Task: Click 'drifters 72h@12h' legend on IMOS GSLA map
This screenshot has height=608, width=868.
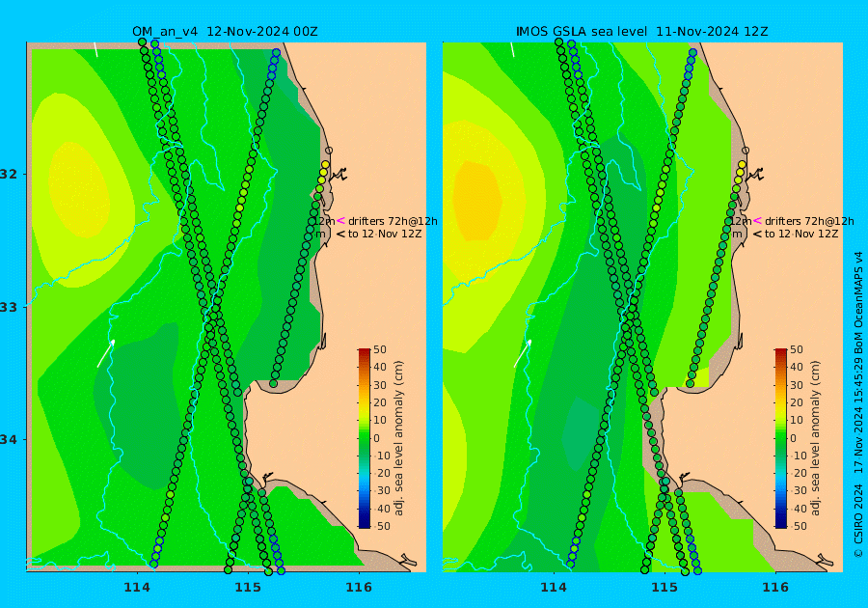Action: pos(809,221)
